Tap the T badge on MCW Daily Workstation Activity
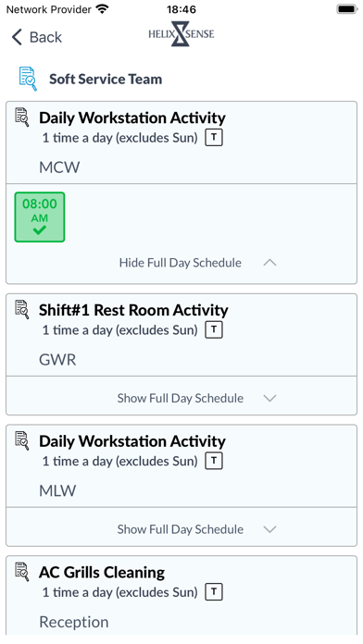 (214, 138)
